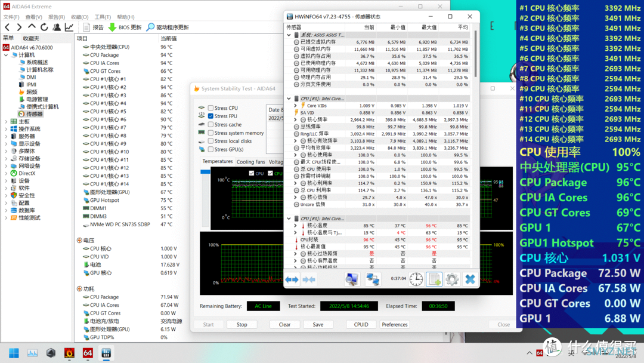Screen dimensions: 644x363
Task: Toggle the white CPU graph legend checkbox
Action: (x=252, y=174)
